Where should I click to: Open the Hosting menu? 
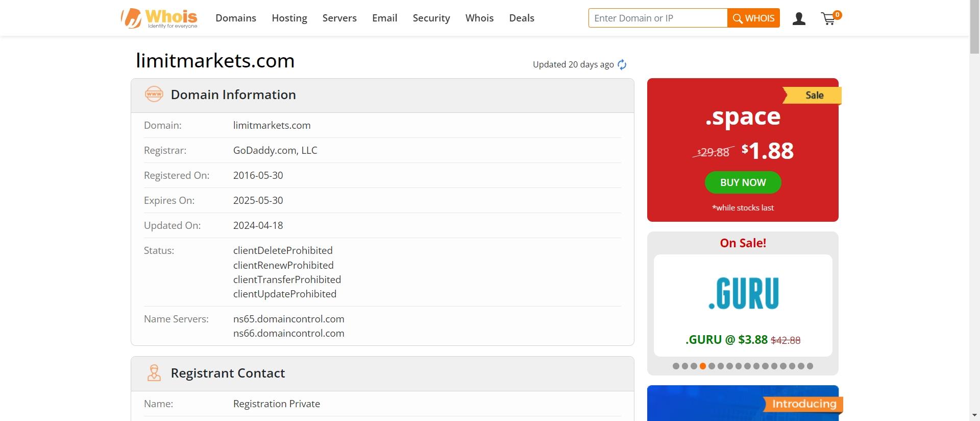pos(289,18)
